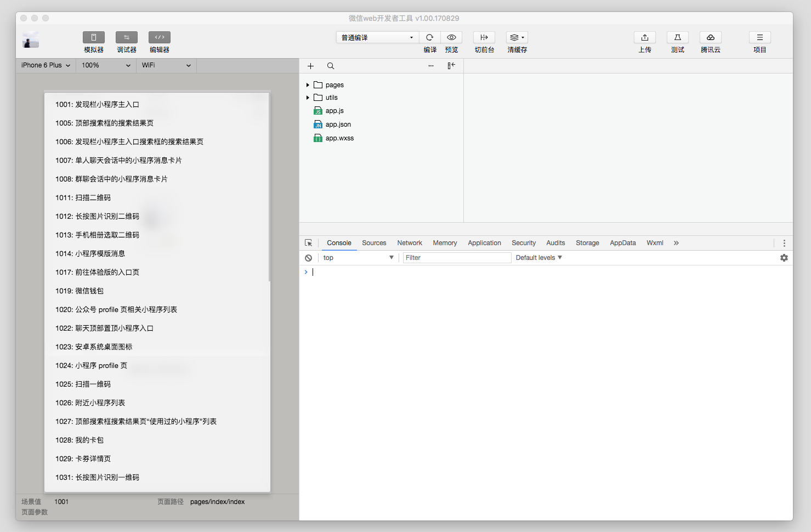Open console settings gear icon
Viewport: 811px width, 532px height.
coord(784,258)
